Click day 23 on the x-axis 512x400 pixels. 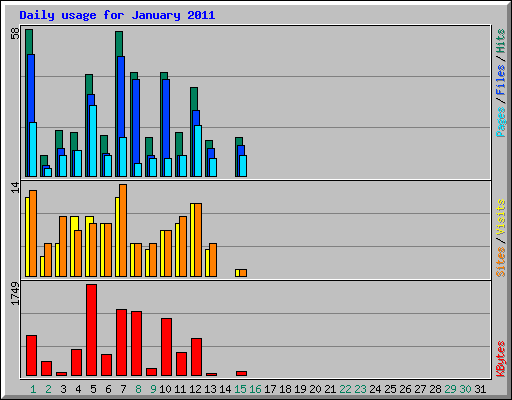click(360, 389)
